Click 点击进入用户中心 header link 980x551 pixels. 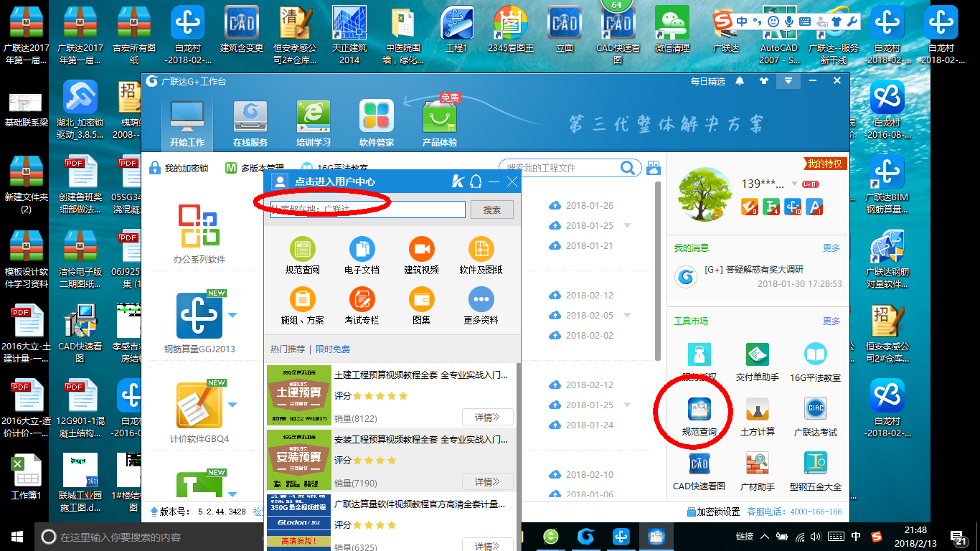point(334,182)
